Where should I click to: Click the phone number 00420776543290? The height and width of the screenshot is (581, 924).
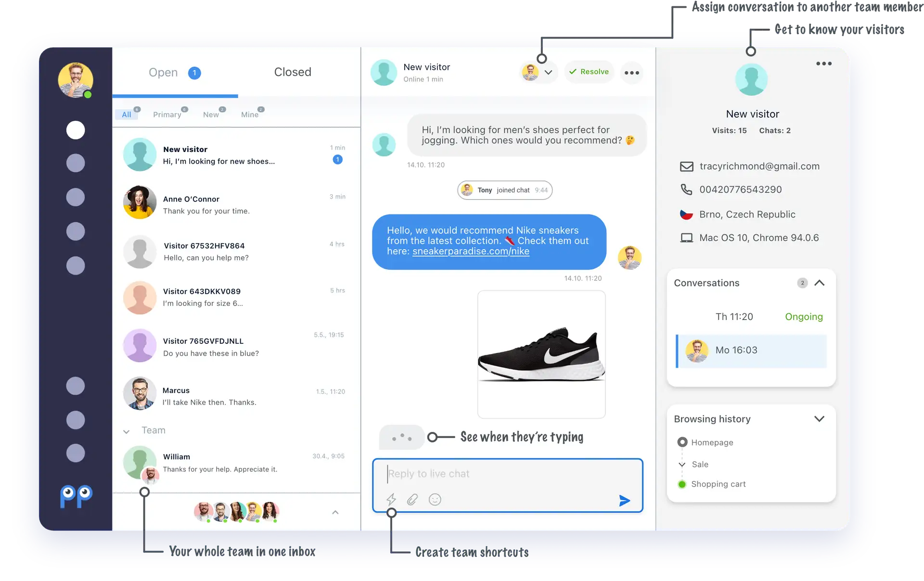pos(740,189)
